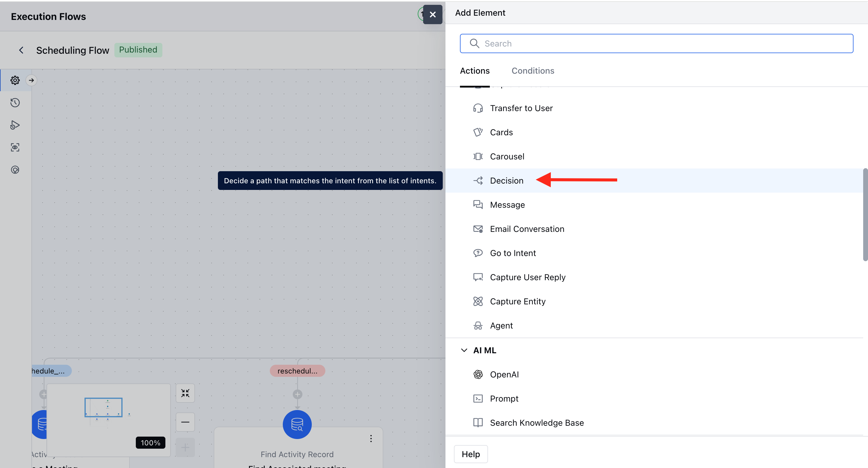Open the version history clock icon
Screen dimensions: 868x468
[15, 102]
